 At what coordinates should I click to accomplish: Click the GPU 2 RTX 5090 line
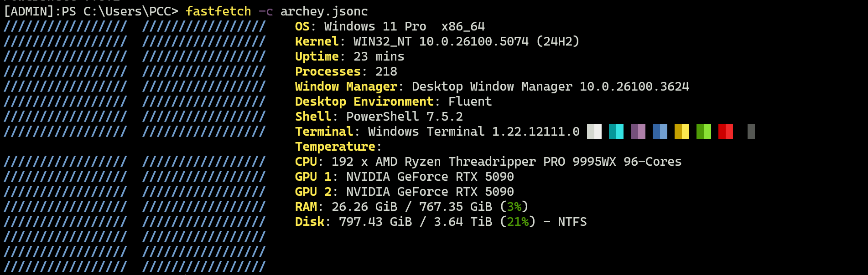coord(405,192)
